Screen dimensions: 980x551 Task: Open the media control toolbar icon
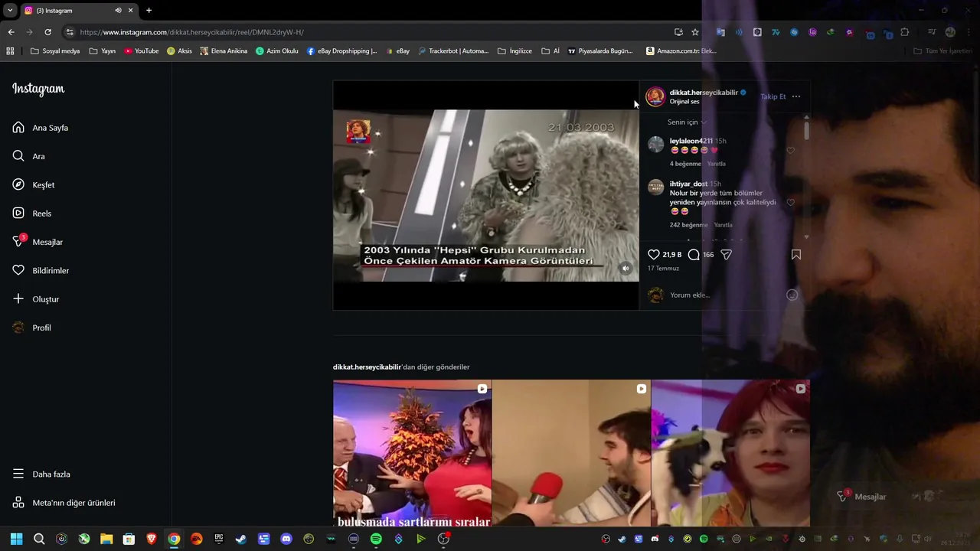(932, 32)
